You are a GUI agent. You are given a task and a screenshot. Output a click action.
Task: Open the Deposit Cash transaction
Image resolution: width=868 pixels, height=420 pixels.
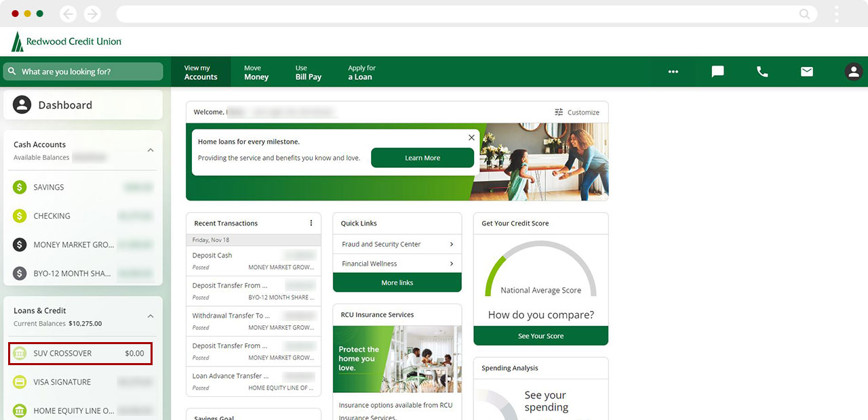tap(254, 261)
